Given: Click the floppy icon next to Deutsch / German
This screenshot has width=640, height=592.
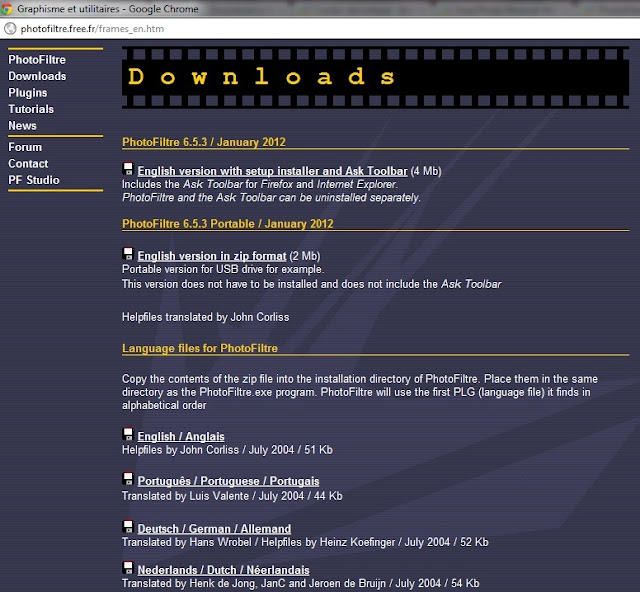Looking at the screenshot, I should 128,526.
